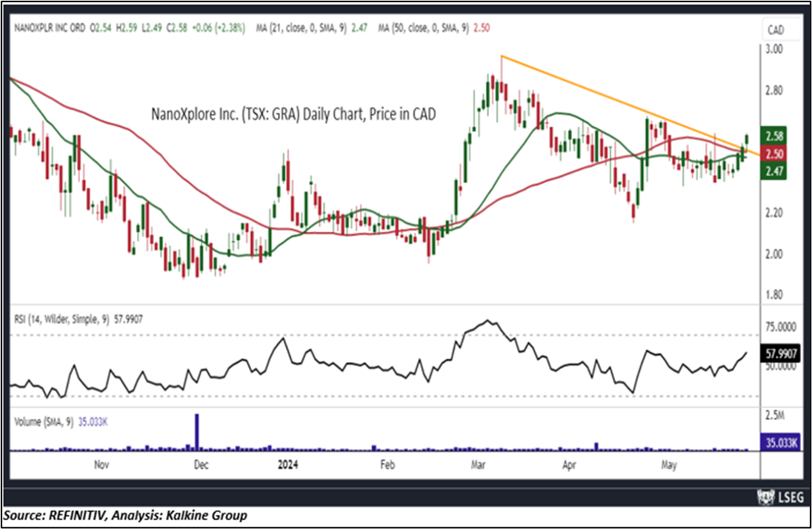
Task: Click the 35.033K volume label on axis
Action: point(781,442)
